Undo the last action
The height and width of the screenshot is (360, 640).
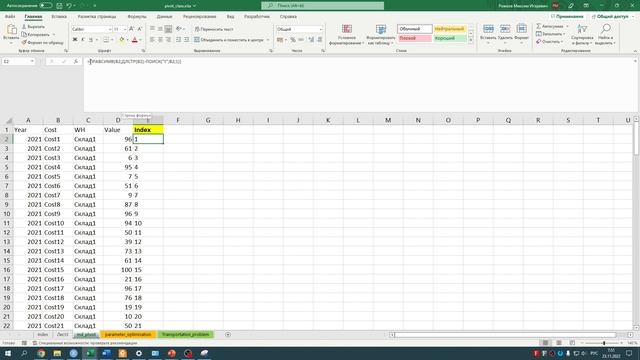coord(69,6)
